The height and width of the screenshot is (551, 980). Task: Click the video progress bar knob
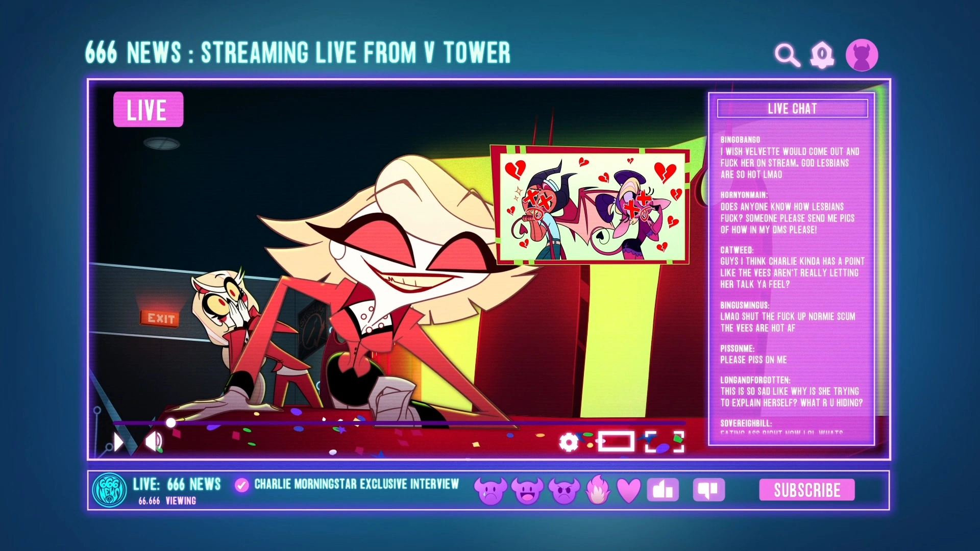171,422
